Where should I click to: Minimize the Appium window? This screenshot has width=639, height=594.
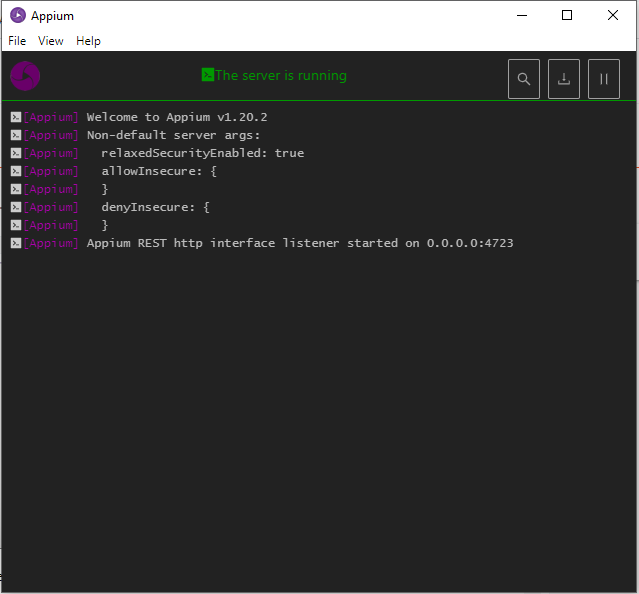pyautogui.click(x=522, y=15)
